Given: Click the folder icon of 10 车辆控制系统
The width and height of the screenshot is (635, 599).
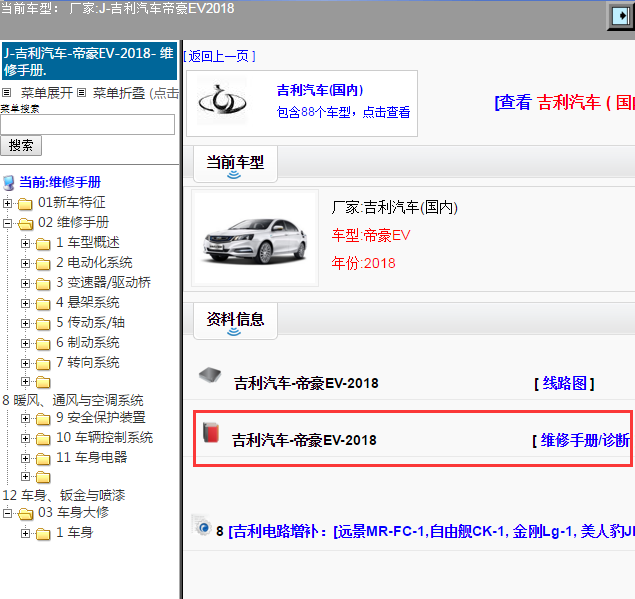Looking at the screenshot, I should coord(43,439).
